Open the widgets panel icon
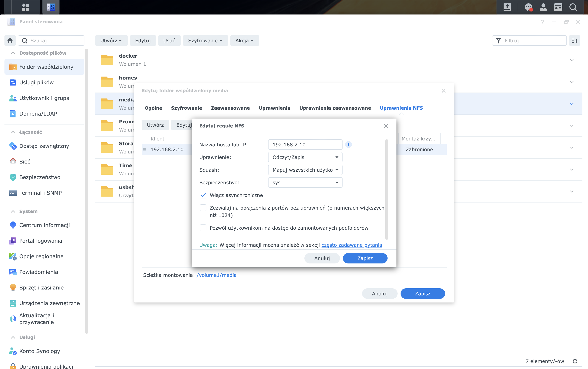This screenshot has height=369, width=588. click(x=558, y=7)
